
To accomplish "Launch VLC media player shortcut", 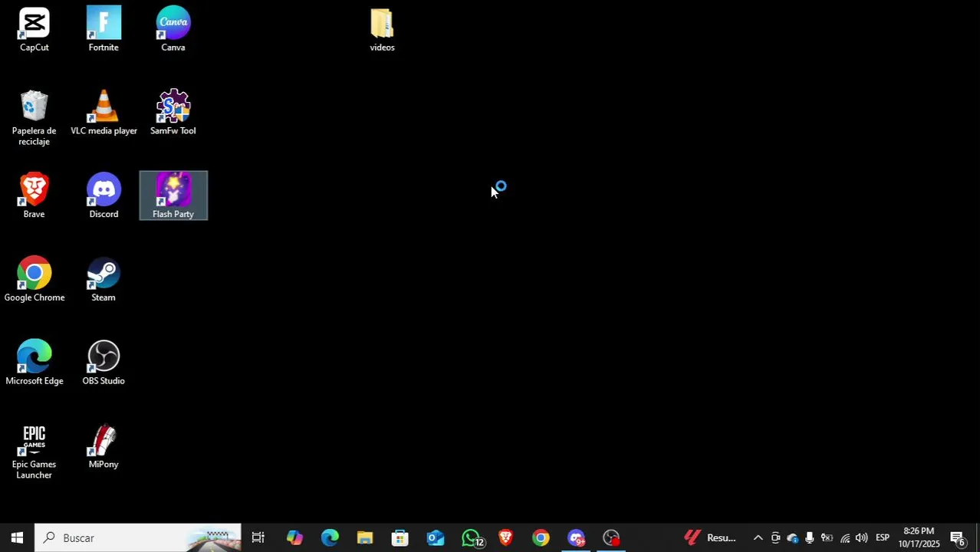I will pyautogui.click(x=104, y=113).
